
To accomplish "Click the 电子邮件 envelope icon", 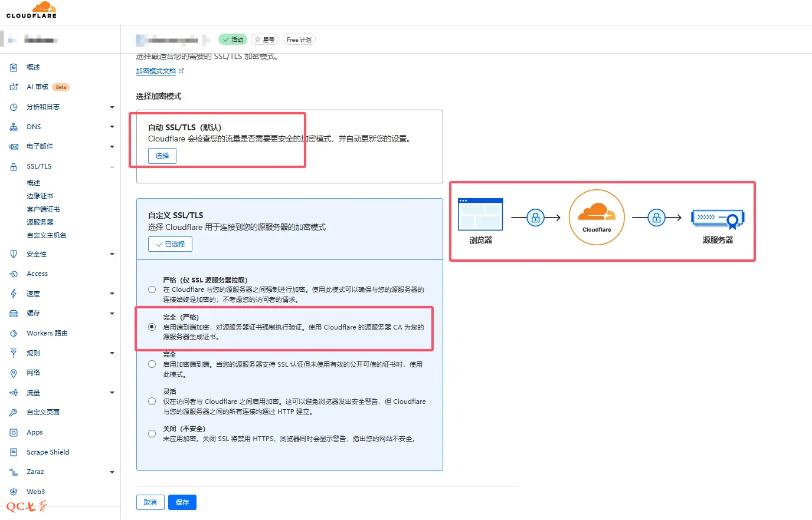I will click(14, 147).
